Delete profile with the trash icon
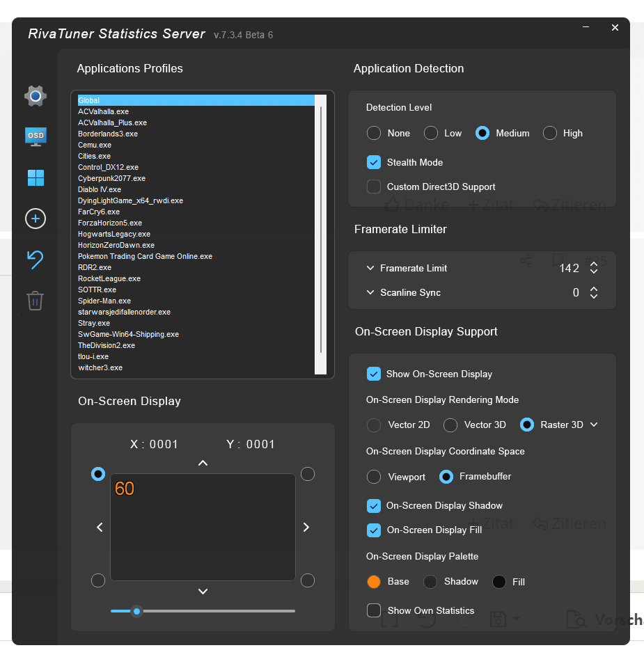Image resolution: width=644 pixels, height=657 pixels. [36, 301]
